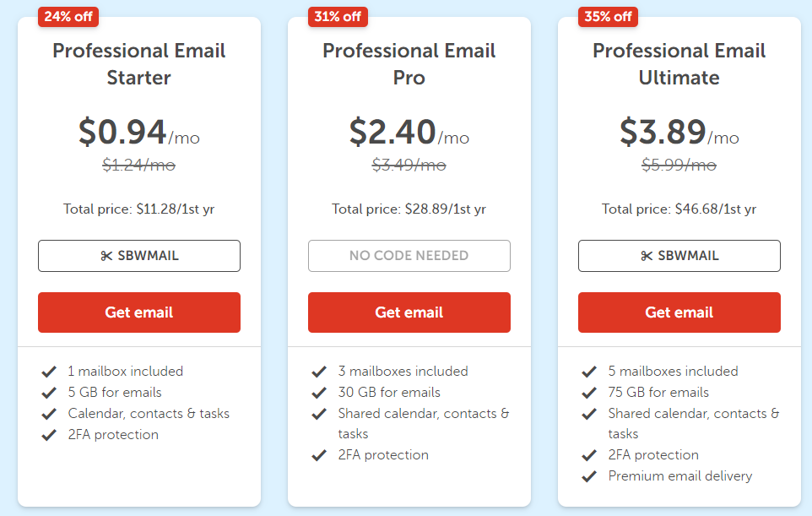Click the '$2.40/mo' price on Pro plan
The height and width of the screenshot is (516, 812).
tap(409, 131)
